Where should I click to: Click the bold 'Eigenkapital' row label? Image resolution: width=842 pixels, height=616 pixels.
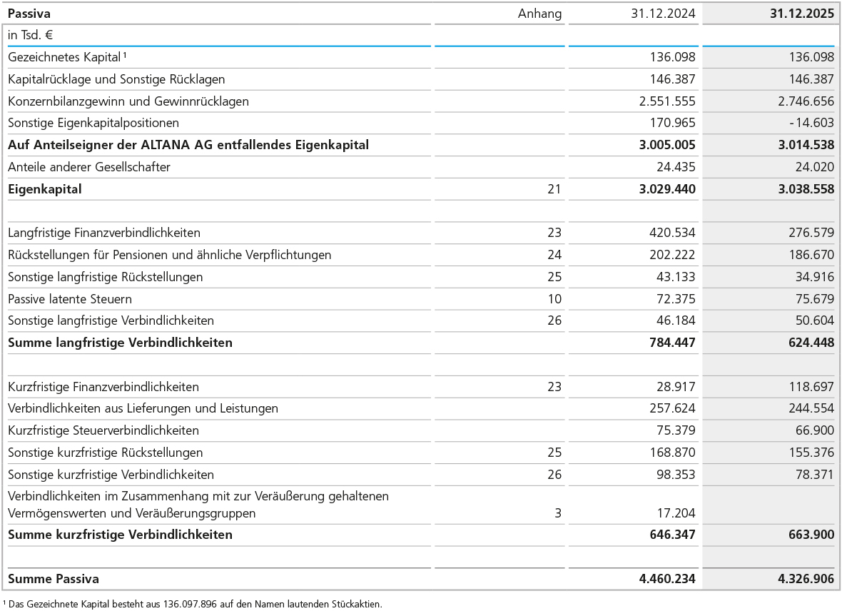coord(45,189)
